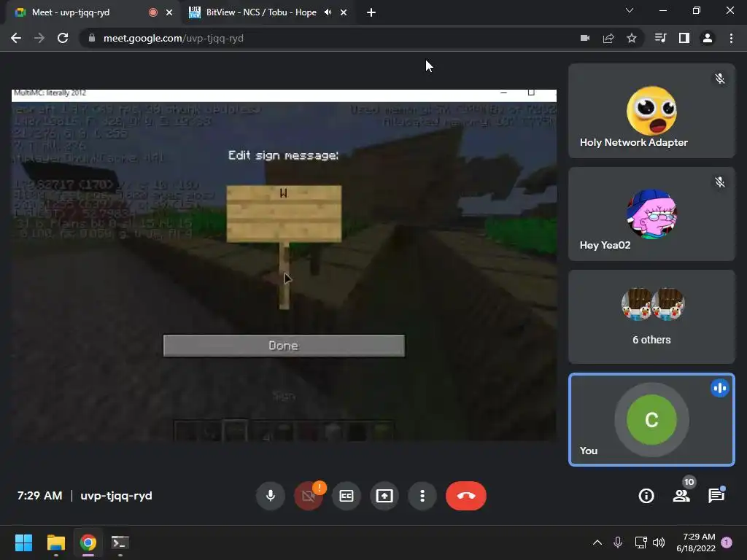Click Done button in shared Minecraft screen
The height and width of the screenshot is (560, 747).
click(284, 346)
